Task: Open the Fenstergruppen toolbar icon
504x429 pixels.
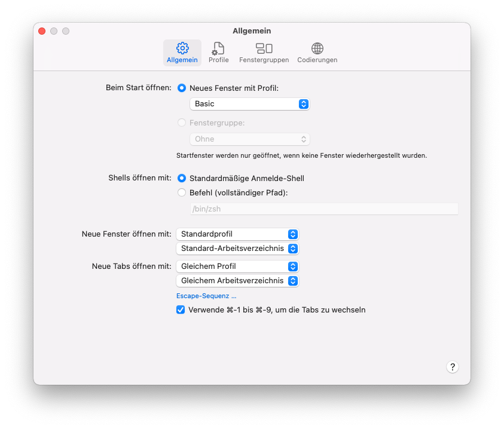Action: click(x=264, y=49)
